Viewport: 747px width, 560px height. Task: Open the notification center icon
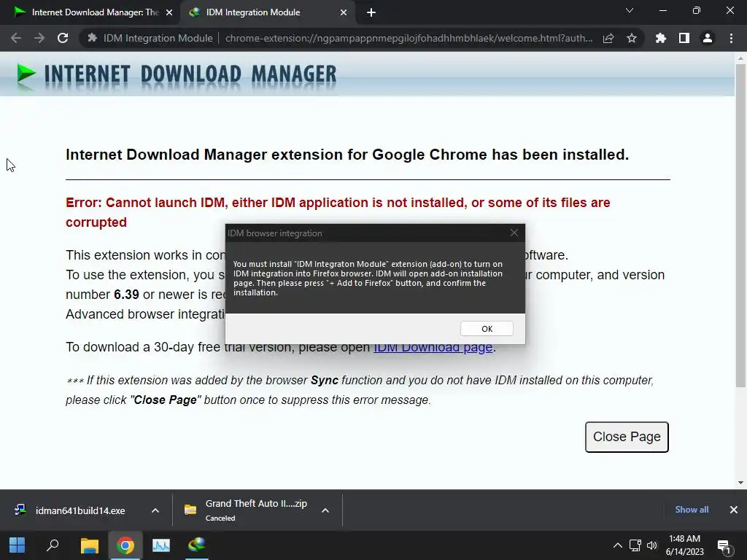click(x=724, y=546)
